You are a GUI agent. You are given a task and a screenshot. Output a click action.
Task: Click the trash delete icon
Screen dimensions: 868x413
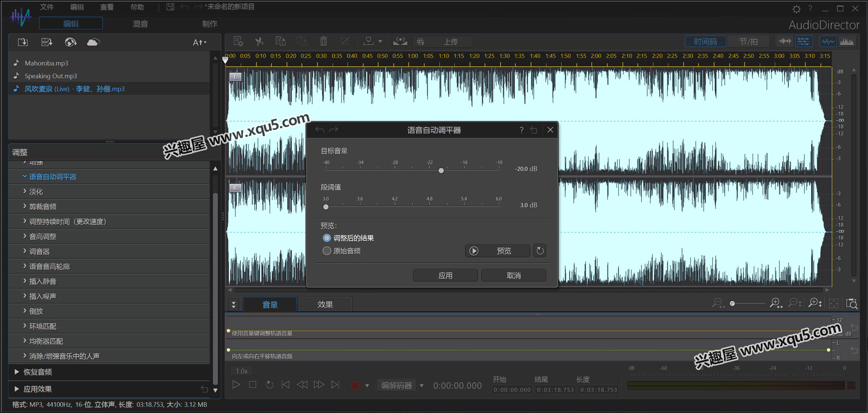coord(323,42)
